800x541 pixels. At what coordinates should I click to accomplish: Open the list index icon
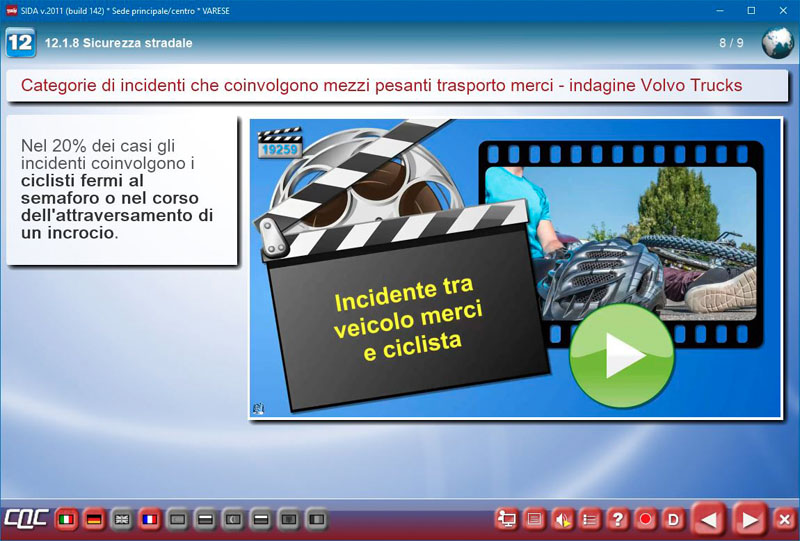591,519
